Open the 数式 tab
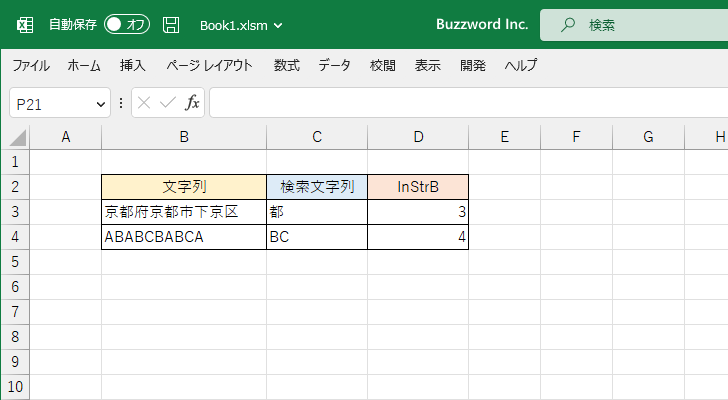This screenshot has height=400, width=728. coord(286,65)
